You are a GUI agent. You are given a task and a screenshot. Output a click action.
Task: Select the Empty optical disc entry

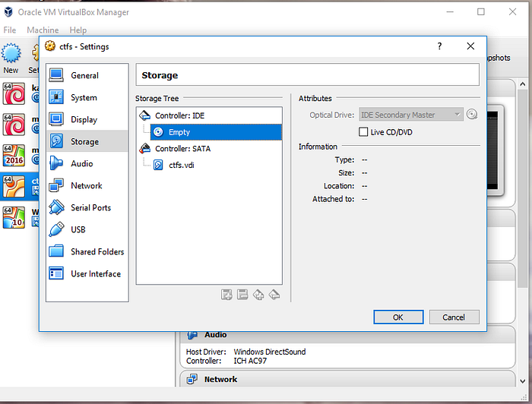(x=216, y=132)
